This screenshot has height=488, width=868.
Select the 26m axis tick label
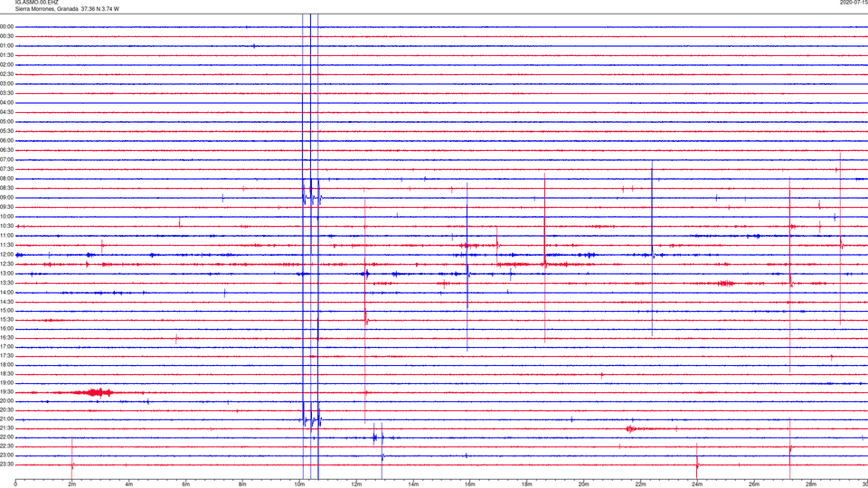click(754, 484)
